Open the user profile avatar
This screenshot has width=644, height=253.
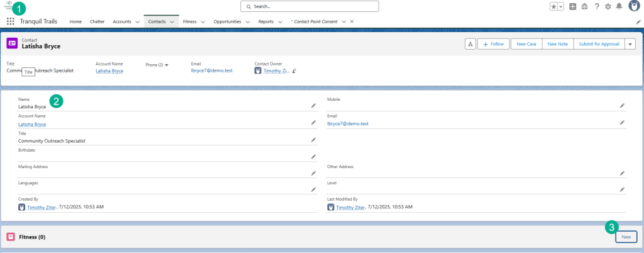634,6
